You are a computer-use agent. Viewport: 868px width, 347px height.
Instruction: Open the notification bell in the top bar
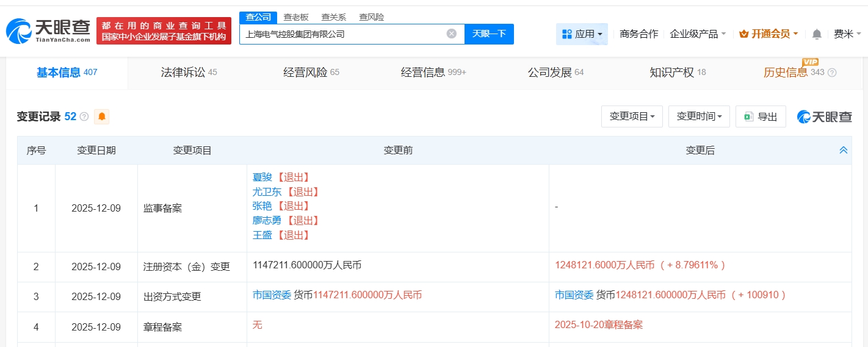pyautogui.click(x=817, y=34)
